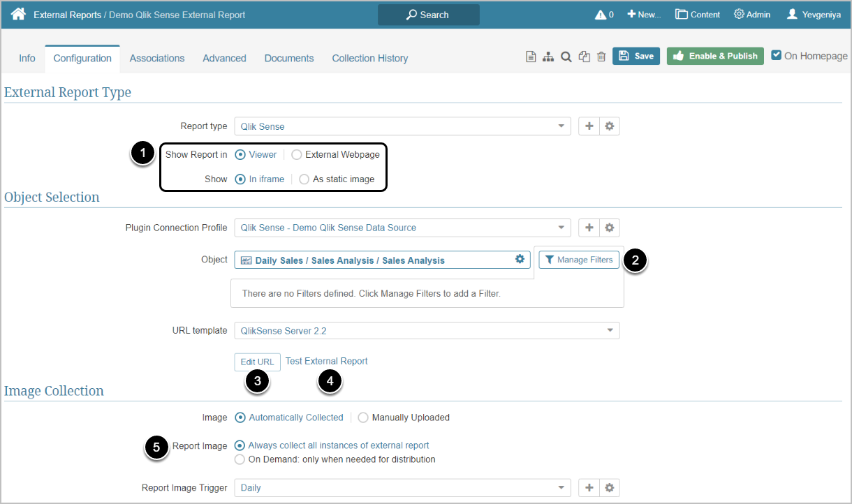This screenshot has width=852, height=504.
Task: Click the home icon in header
Action: pyautogui.click(x=18, y=14)
